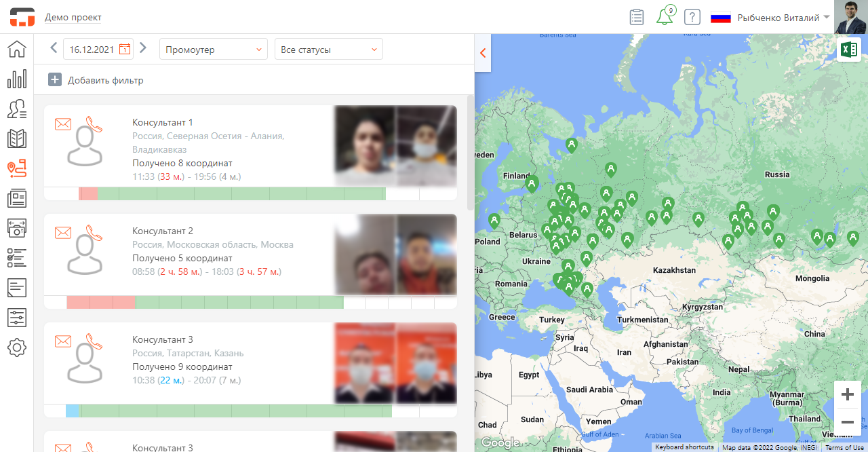
Task: Click mail icon for Консультант 2
Action: tap(63, 232)
